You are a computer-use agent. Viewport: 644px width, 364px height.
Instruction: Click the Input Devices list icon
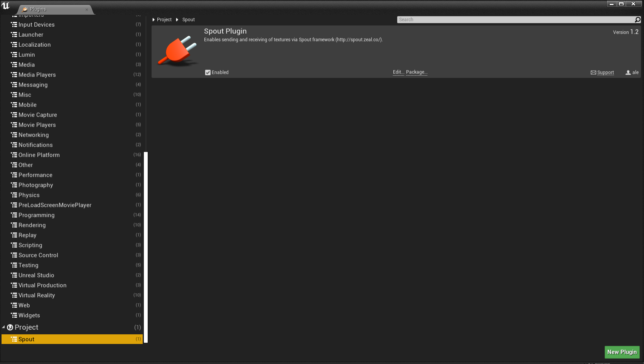[14, 24]
